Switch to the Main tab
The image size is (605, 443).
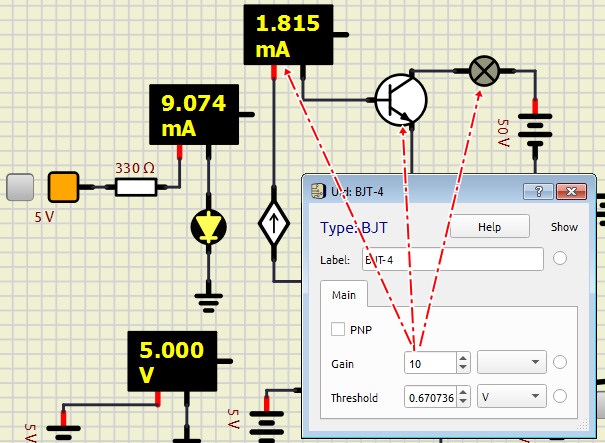click(344, 294)
